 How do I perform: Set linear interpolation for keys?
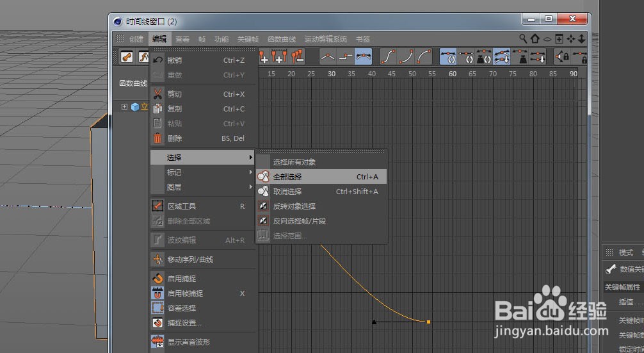coord(328,57)
